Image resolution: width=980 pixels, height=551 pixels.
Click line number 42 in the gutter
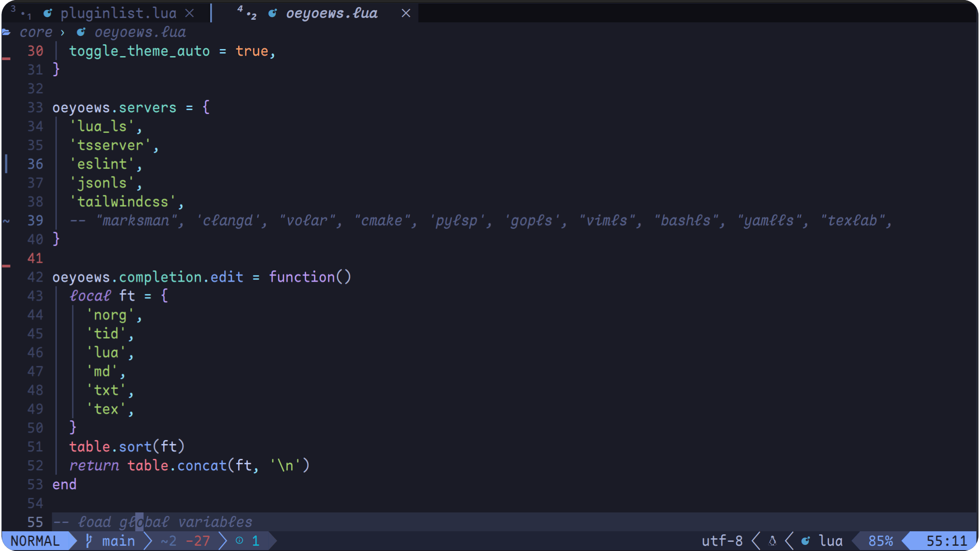tap(35, 277)
